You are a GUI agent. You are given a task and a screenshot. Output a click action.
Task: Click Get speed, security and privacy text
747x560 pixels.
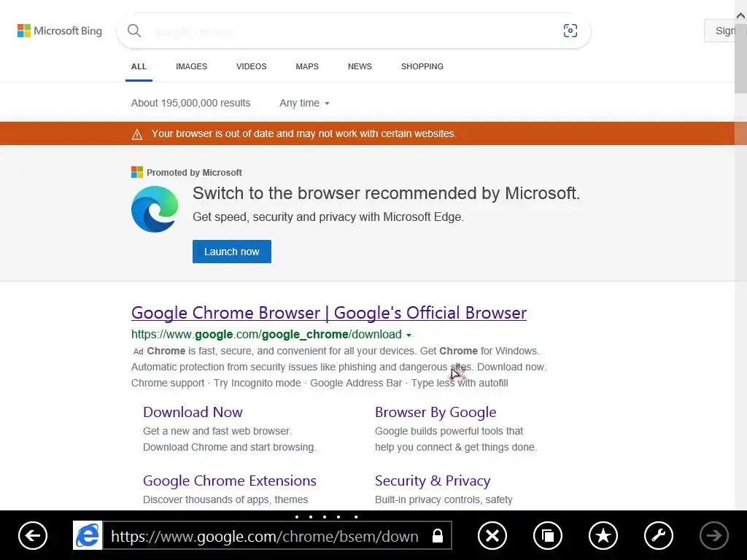[x=328, y=217]
